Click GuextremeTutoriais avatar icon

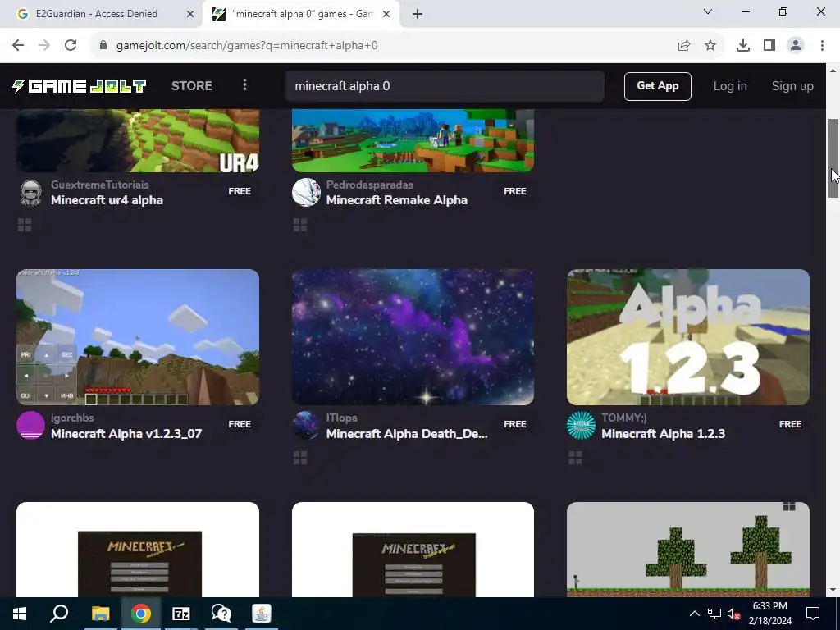pyautogui.click(x=30, y=192)
